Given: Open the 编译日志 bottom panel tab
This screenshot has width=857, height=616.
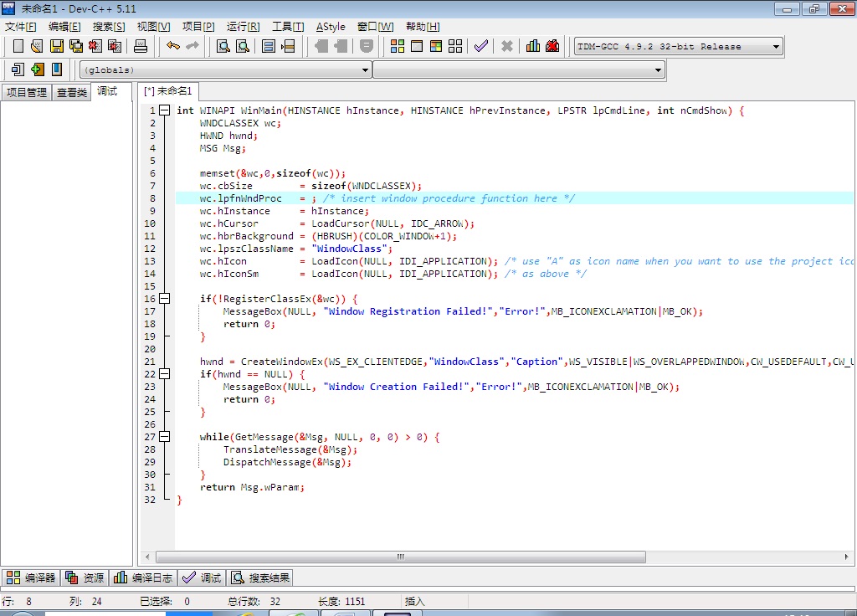Looking at the screenshot, I should click(143, 577).
